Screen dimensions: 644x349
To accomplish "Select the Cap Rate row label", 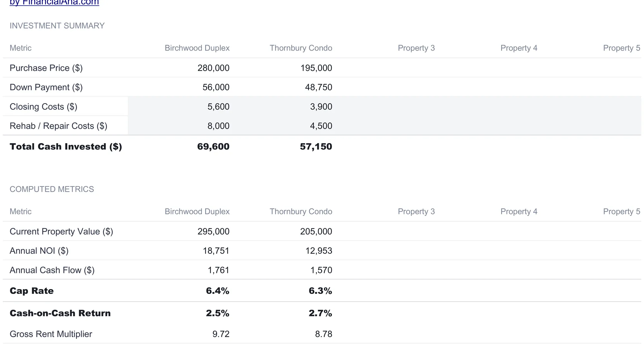I will coord(32,291).
